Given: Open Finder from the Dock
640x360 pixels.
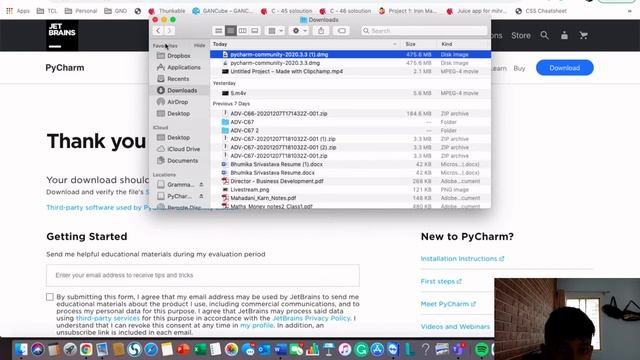Looking at the screenshot, I should tap(21, 349).
